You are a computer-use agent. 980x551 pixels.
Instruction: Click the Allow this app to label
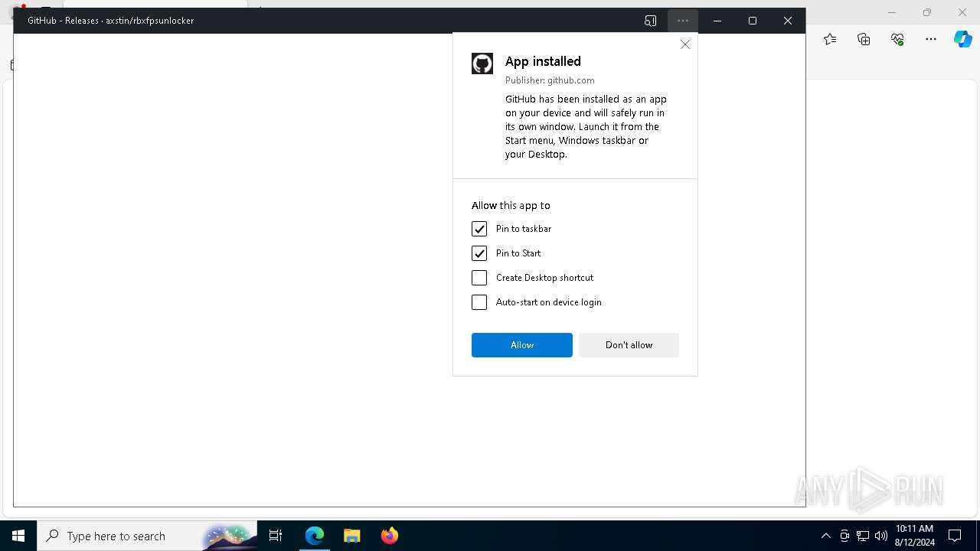pyautogui.click(x=511, y=205)
